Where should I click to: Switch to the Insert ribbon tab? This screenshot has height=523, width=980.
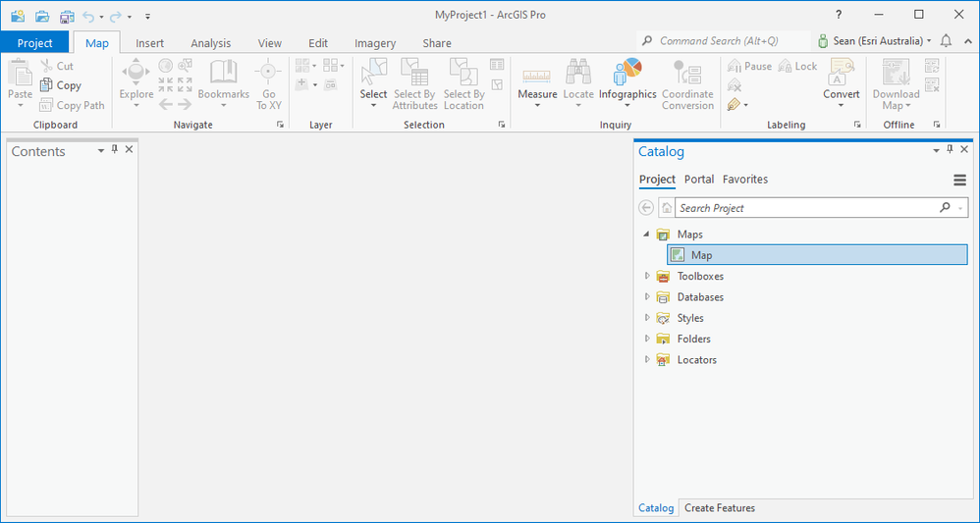click(x=149, y=43)
